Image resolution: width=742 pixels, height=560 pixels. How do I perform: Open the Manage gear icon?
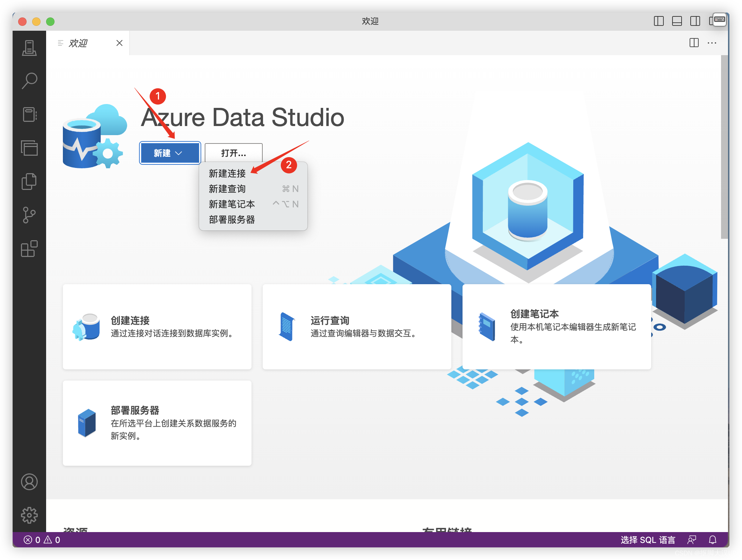point(29,515)
